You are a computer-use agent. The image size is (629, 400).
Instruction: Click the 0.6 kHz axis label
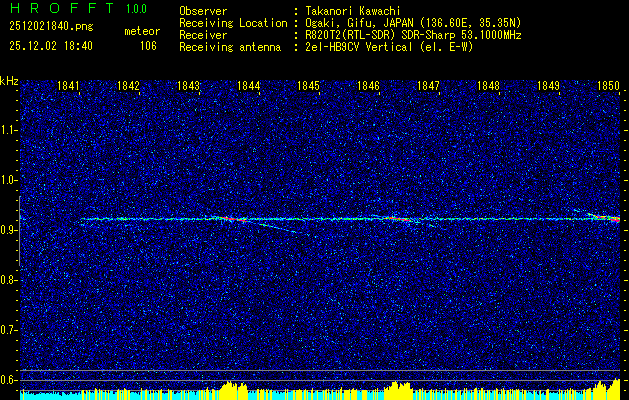pyautogui.click(x=9, y=380)
